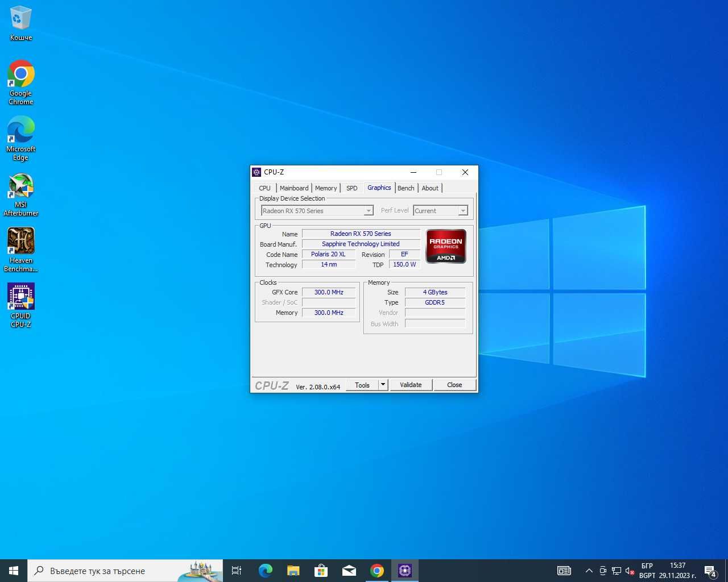Click the taskbar search box
Image resolution: width=728 pixels, height=582 pixels.
pos(125,571)
